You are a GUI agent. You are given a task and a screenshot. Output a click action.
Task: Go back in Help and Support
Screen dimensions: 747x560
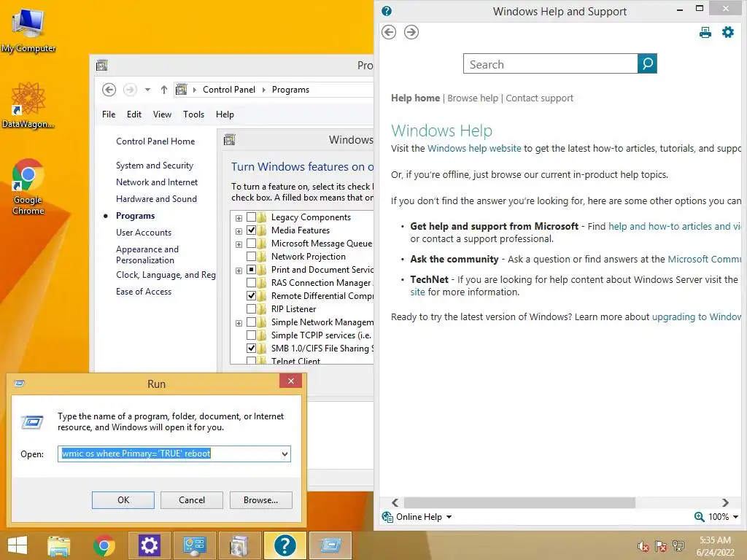click(x=389, y=32)
